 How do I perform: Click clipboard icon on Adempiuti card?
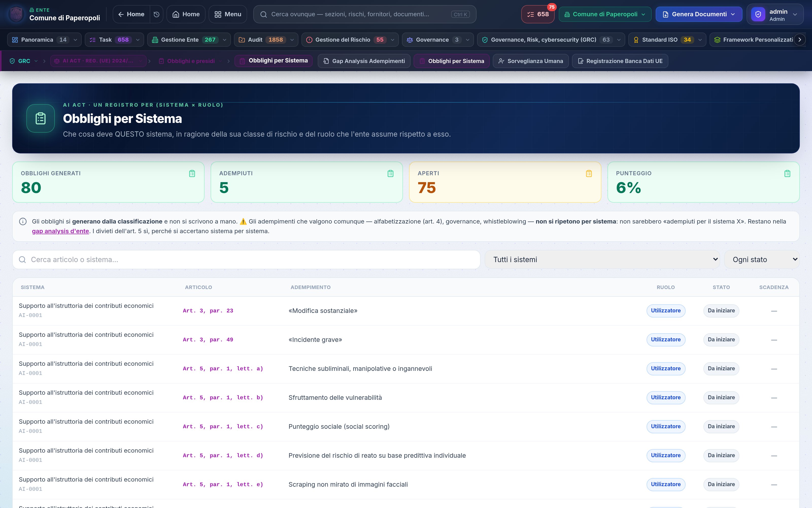(x=390, y=173)
